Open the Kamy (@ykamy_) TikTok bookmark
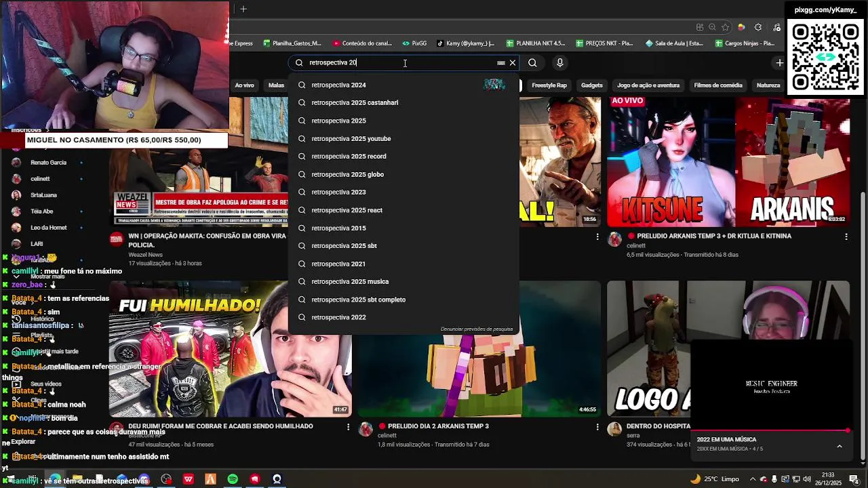The width and height of the screenshot is (868, 488). point(466,43)
